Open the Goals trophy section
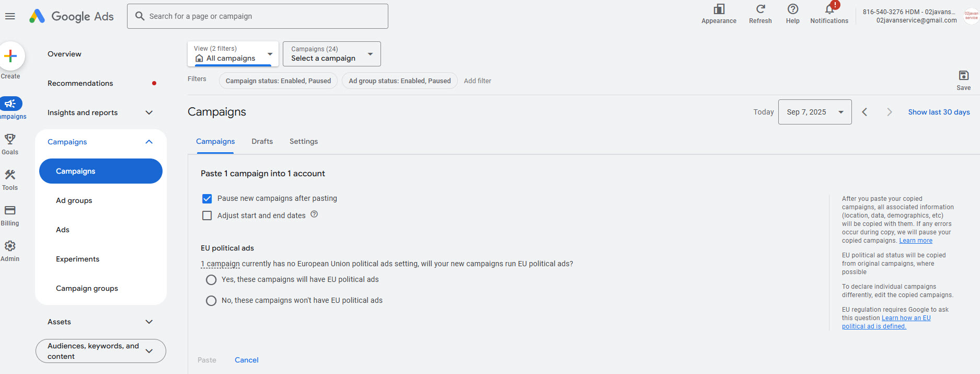 coord(10,139)
